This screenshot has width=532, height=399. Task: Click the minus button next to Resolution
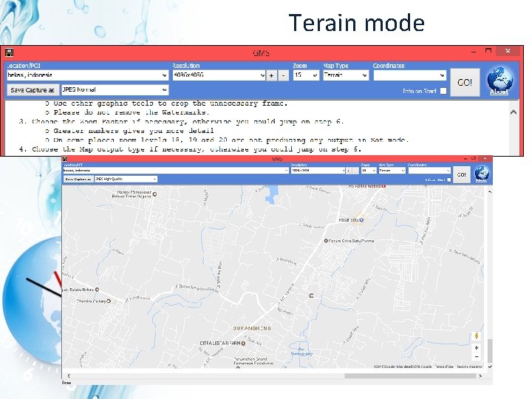283,75
